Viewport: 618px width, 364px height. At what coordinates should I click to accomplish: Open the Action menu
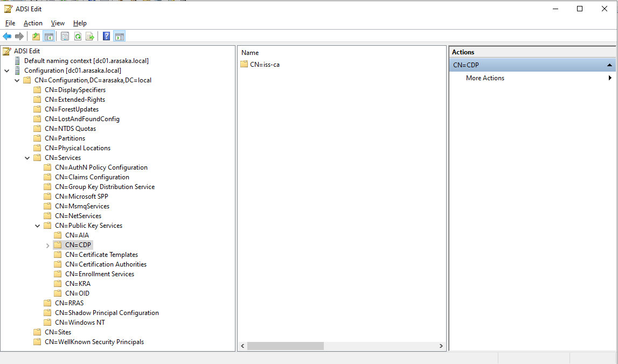click(x=33, y=23)
